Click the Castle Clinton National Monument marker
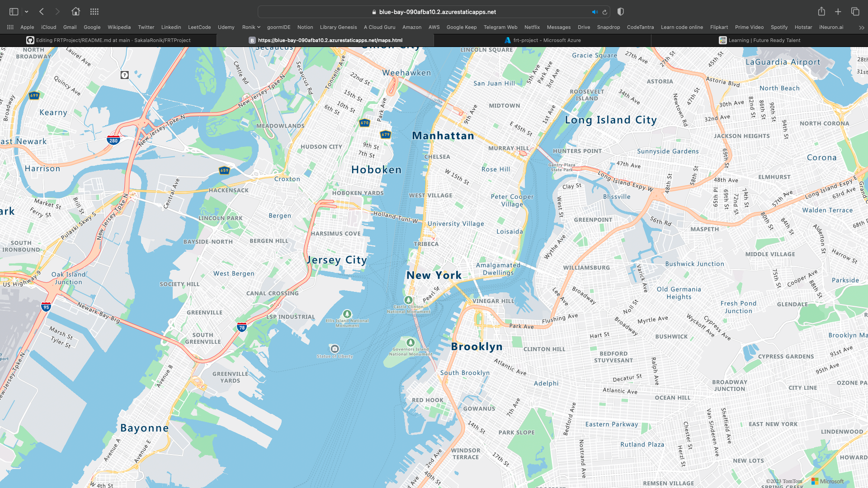 (x=408, y=300)
